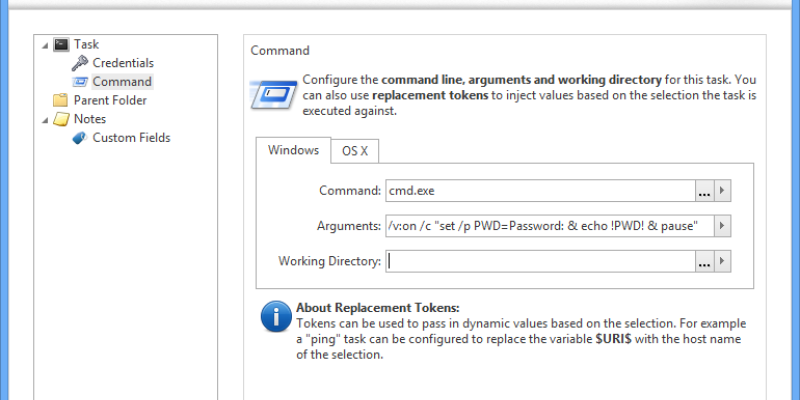Click the Custom Fields tag icon
This screenshot has width=800, height=400.
[80, 138]
